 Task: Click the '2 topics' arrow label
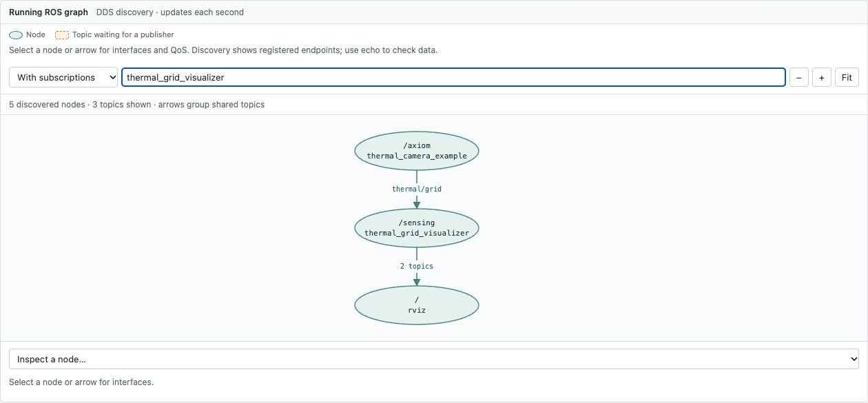coord(417,266)
